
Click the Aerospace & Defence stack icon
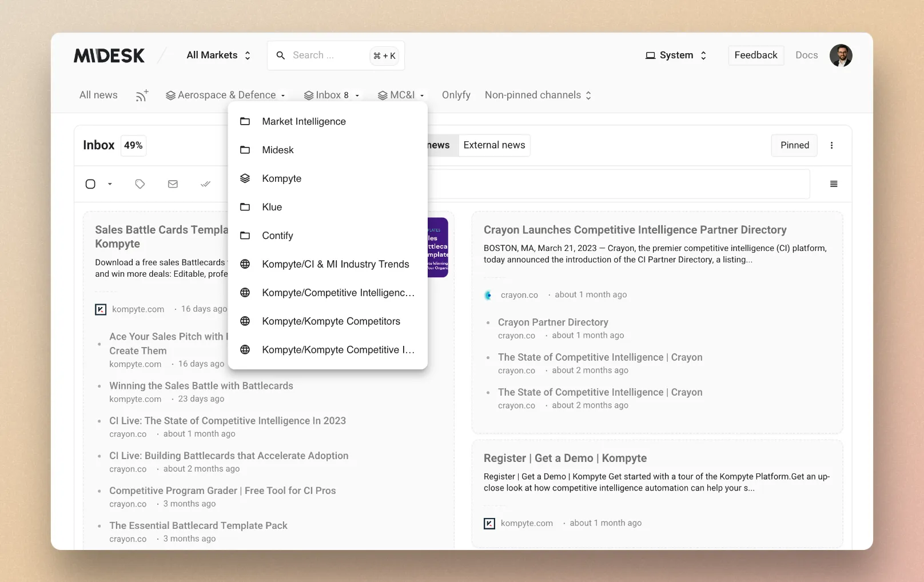pos(170,95)
